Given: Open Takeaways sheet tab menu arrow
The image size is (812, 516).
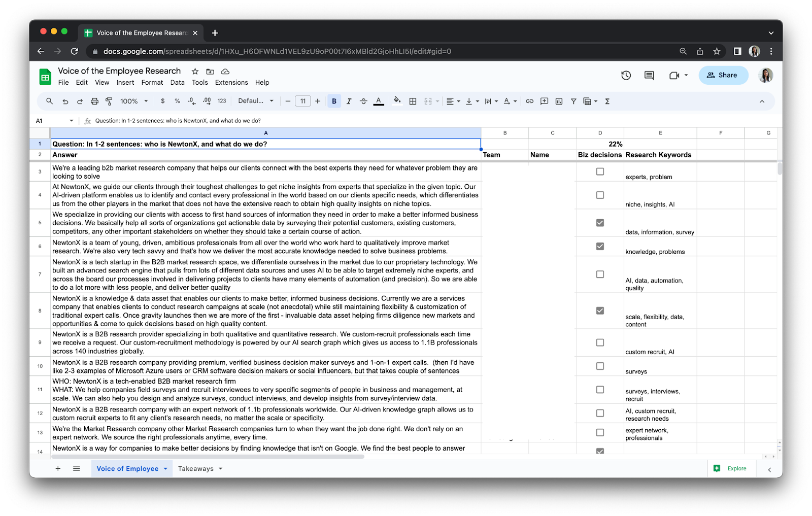Looking at the screenshot, I should (220, 469).
